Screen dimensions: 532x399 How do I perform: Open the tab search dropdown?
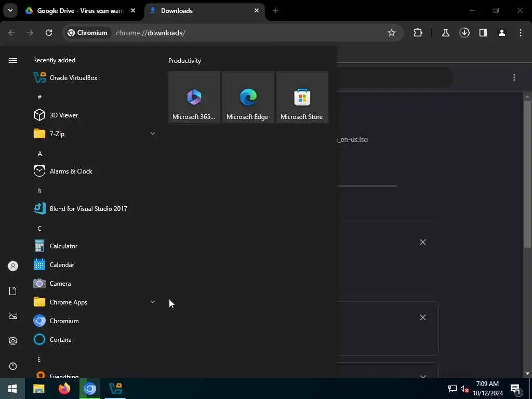[10, 10]
